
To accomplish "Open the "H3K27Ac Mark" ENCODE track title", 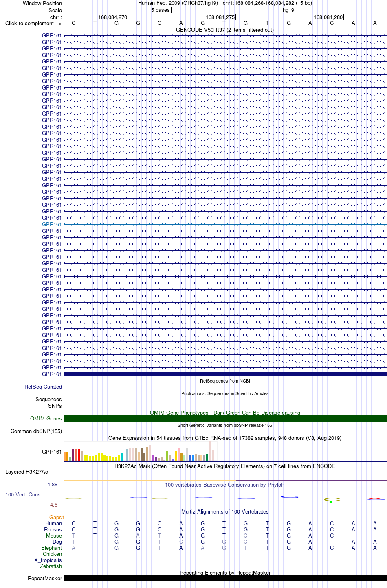I will pos(225,466).
